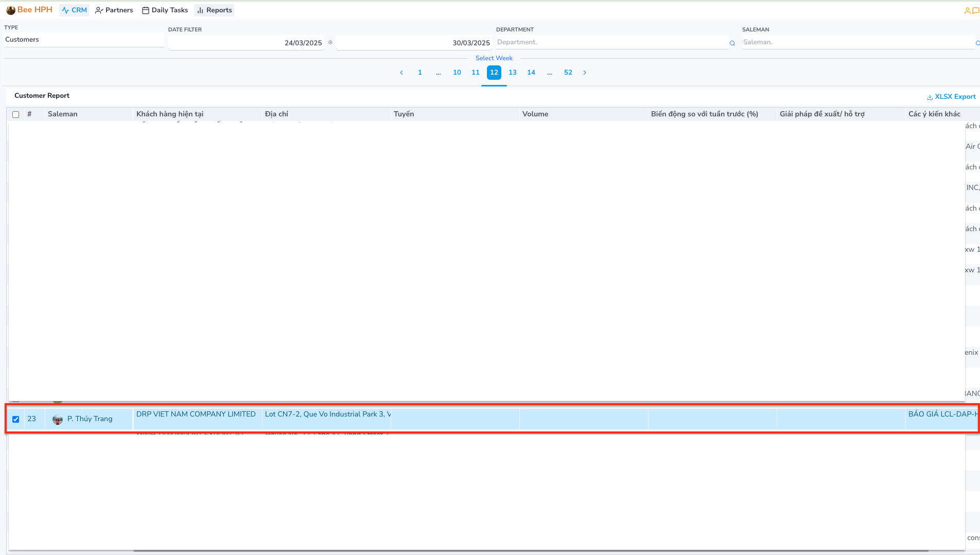Click the clock icon beside start date
Viewport: 980px width, 555px height.
330,43
